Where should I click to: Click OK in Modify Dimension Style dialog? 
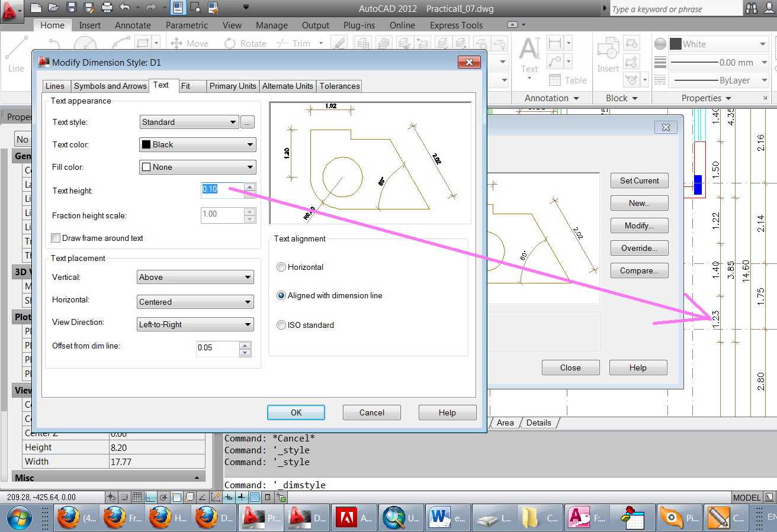[296, 412]
